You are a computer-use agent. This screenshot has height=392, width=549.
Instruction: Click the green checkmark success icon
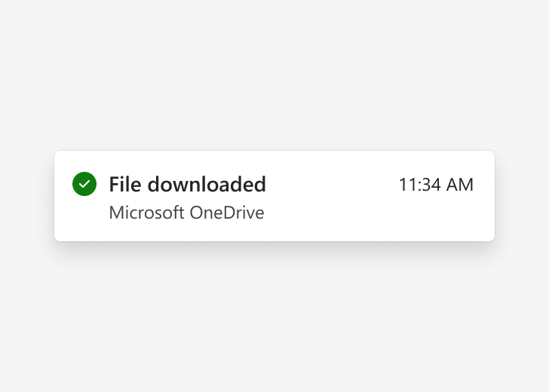coord(84,184)
